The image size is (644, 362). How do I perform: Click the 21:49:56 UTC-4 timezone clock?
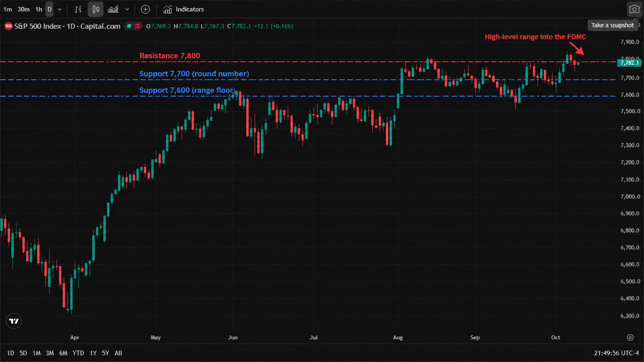click(x=616, y=353)
